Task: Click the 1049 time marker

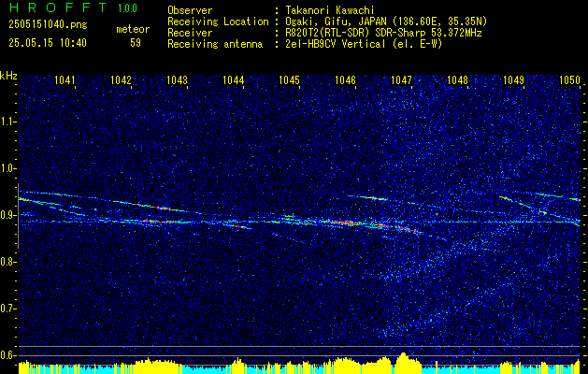Action: pos(513,79)
